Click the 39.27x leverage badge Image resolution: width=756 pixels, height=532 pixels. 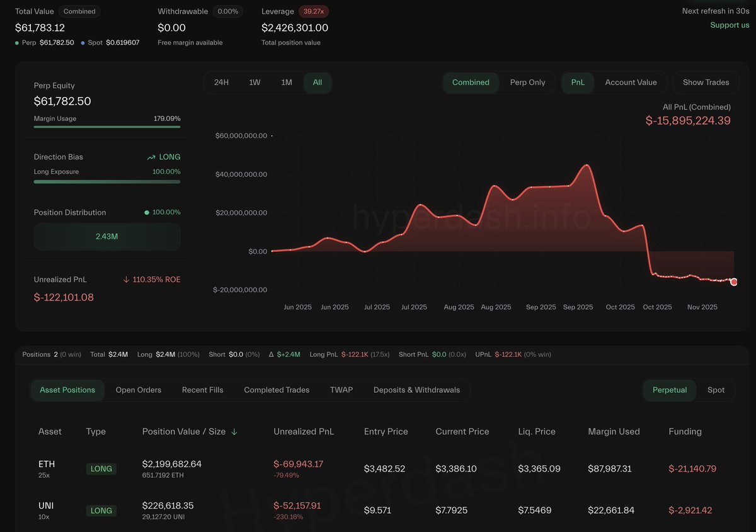(314, 11)
